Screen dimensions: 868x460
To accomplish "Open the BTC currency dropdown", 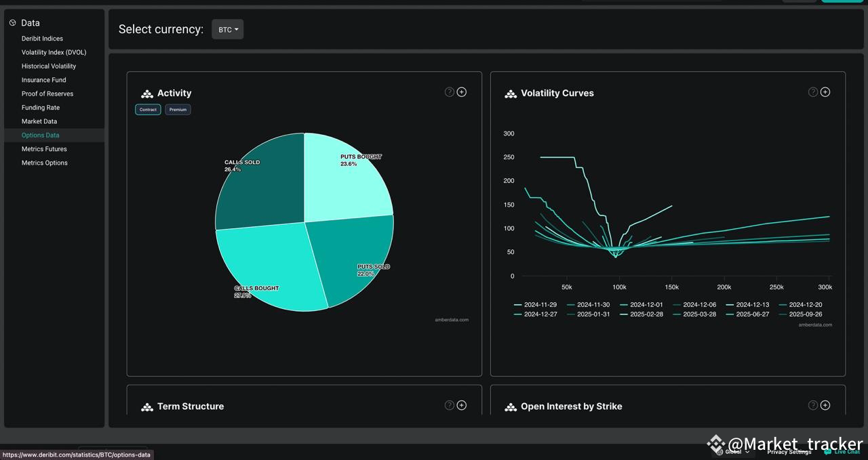I will click(x=227, y=29).
